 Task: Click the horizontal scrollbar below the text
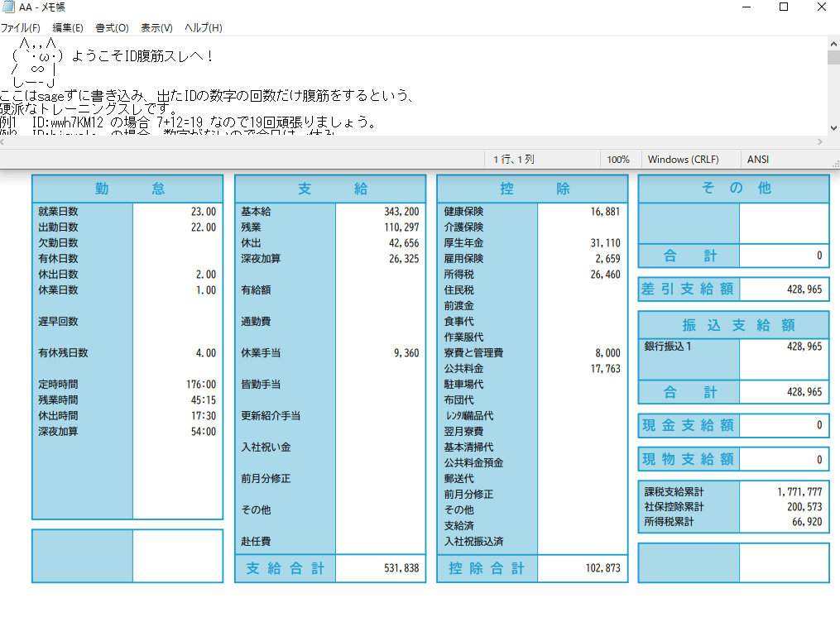click(x=414, y=141)
